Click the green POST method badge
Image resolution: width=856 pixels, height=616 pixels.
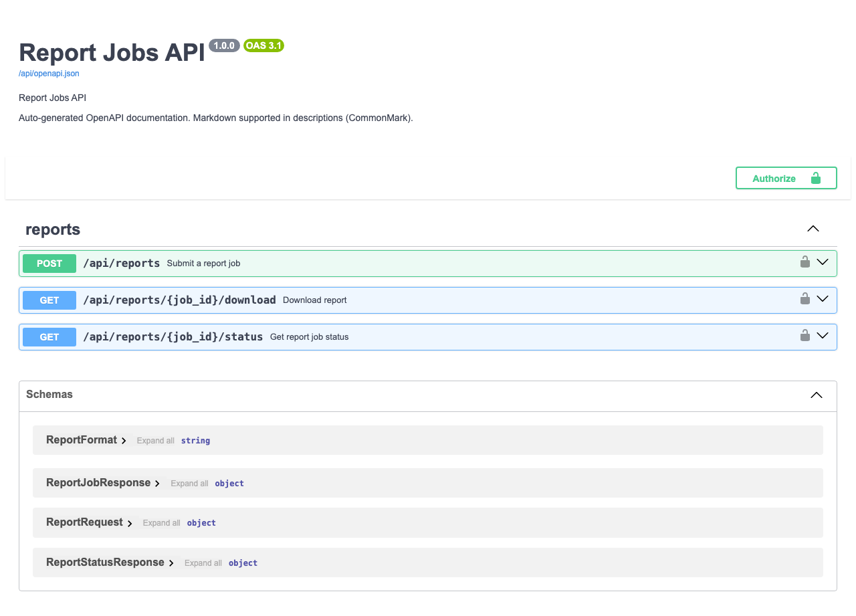tap(49, 264)
